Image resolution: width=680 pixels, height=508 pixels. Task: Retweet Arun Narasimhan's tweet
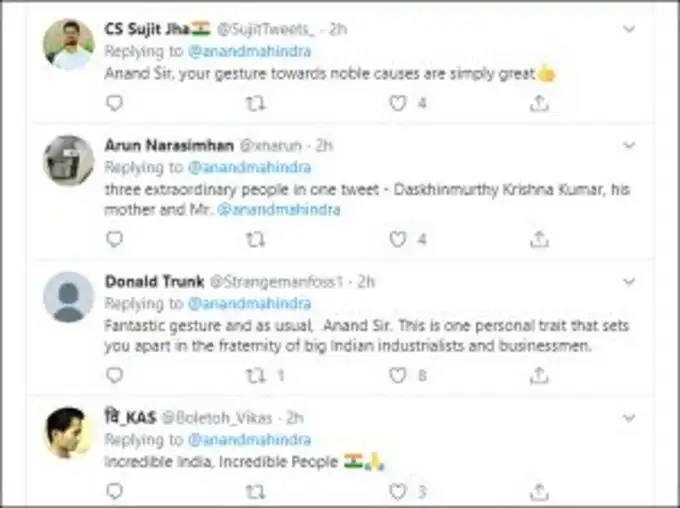[x=256, y=239]
